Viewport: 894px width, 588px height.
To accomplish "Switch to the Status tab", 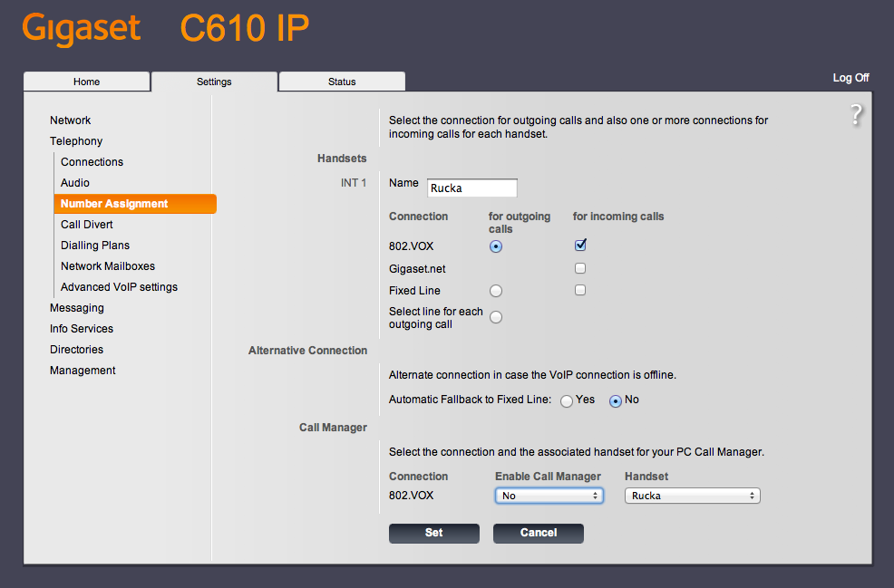I will point(342,82).
